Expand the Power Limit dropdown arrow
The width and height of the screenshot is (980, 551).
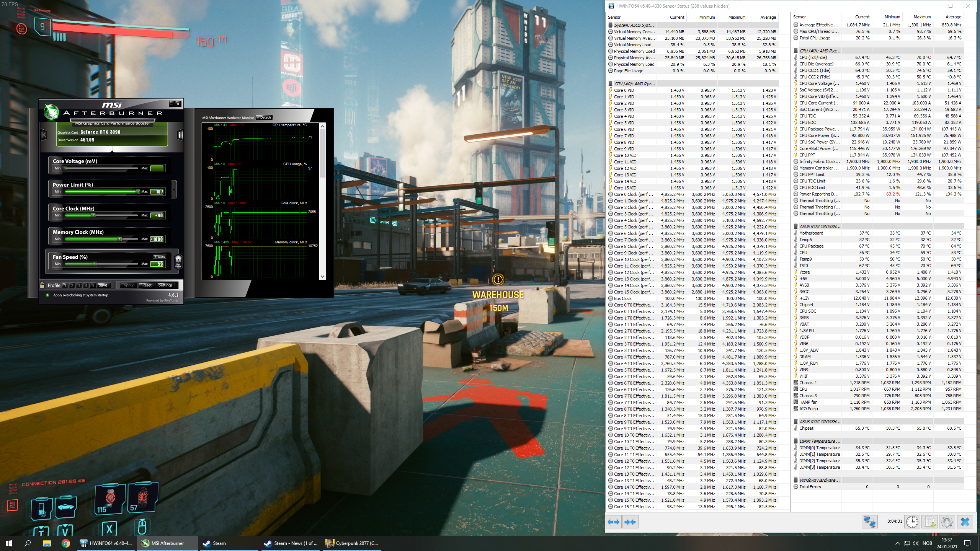pyautogui.click(x=174, y=190)
